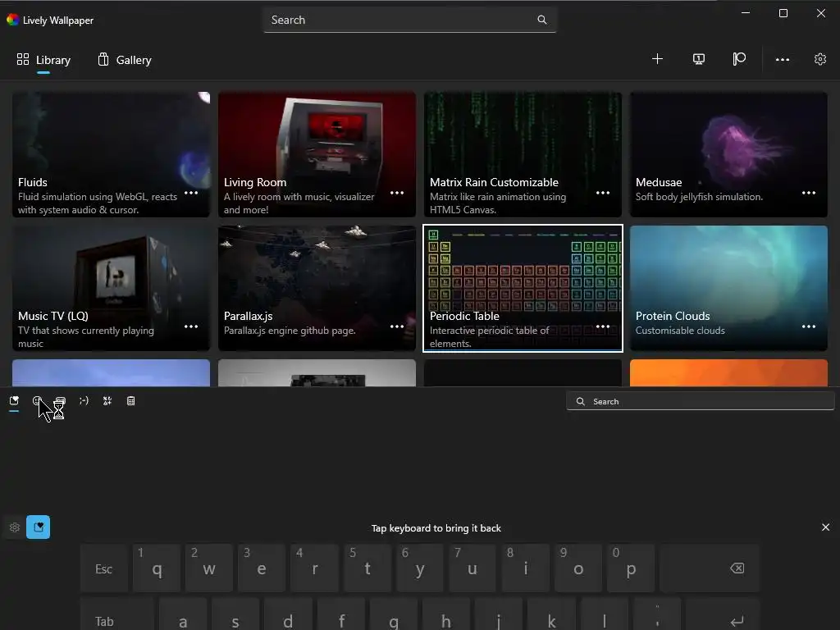Open more options for Music TV (LQ)

191,326
